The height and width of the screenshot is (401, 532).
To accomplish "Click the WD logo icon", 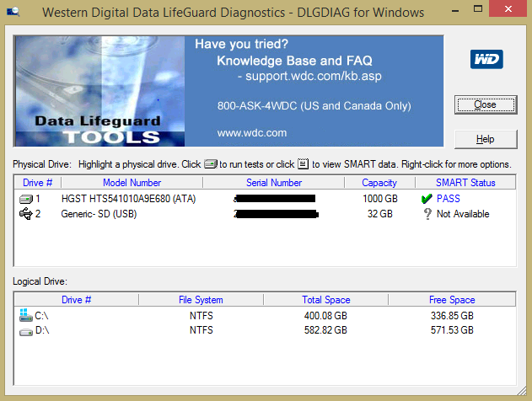I will (x=486, y=59).
